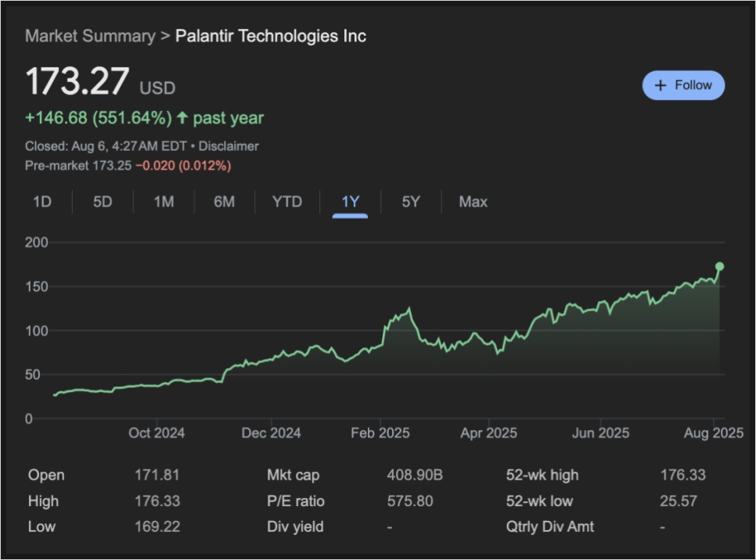Click the +146.68 (551.64%) change text
The width and height of the screenshot is (756, 560).
[99, 118]
